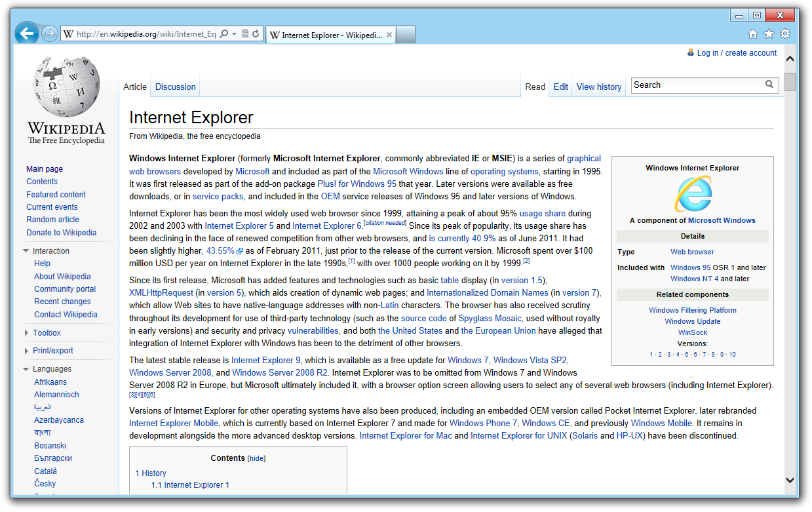Collapse the Interaction sidebar section
The width and height of the screenshot is (812, 512).
point(26,251)
